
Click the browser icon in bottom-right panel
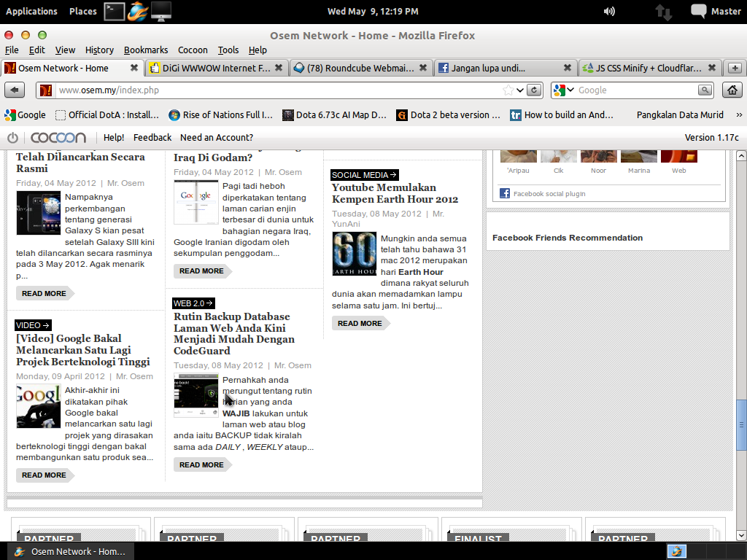[676, 551]
